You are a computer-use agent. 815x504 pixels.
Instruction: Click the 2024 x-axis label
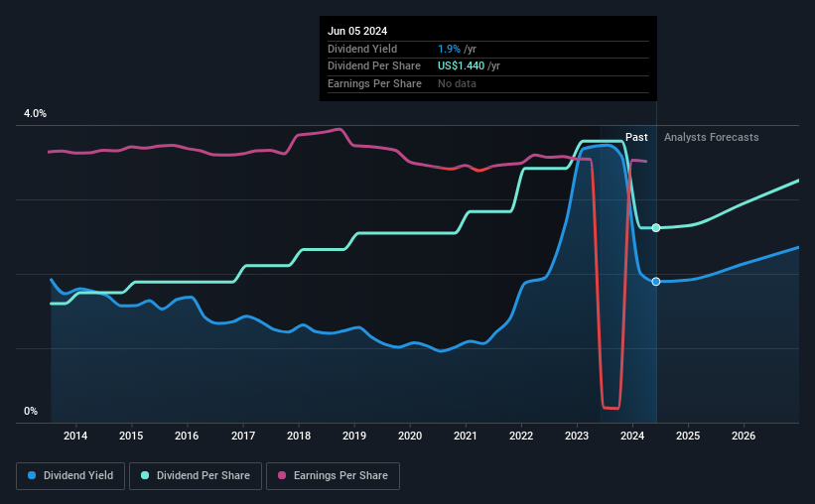coord(632,436)
